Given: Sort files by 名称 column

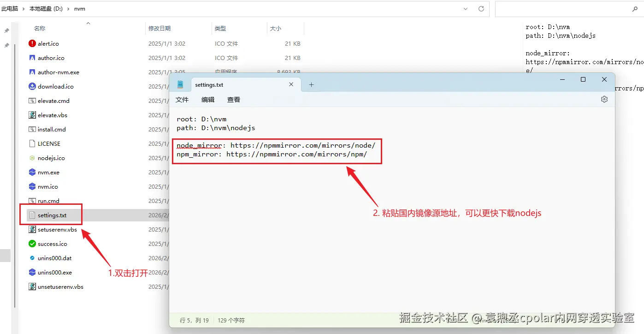Looking at the screenshot, I should [40, 29].
